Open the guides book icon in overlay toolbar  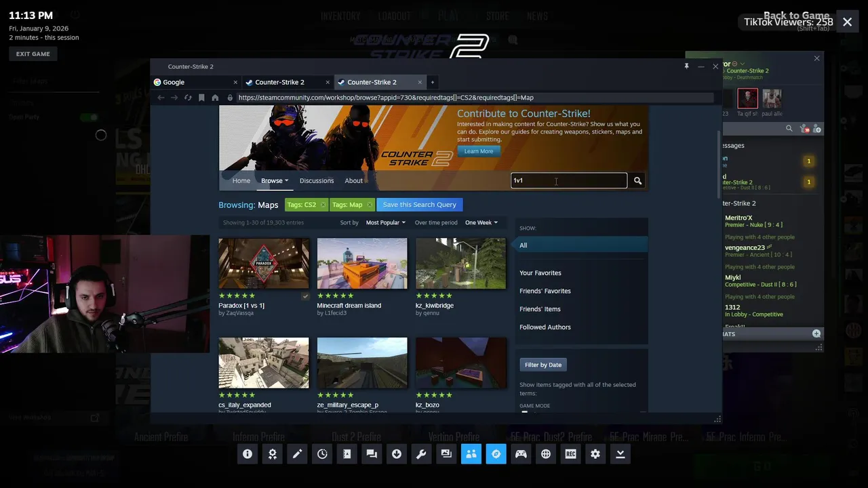tap(347, 454)
